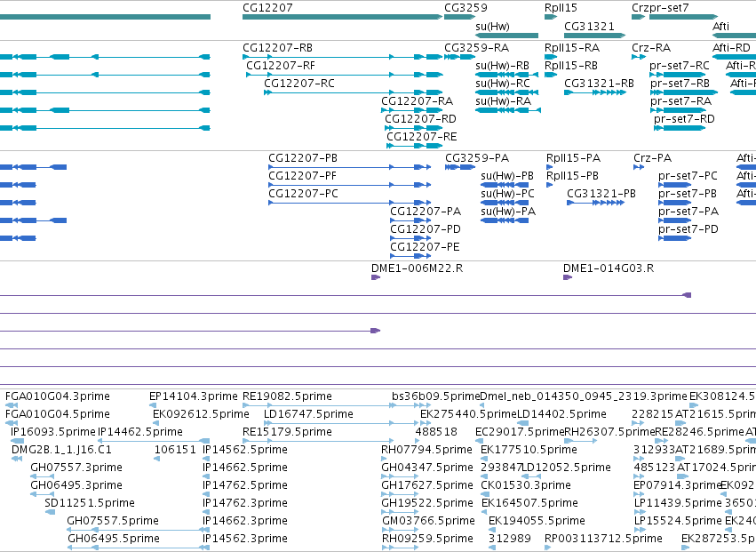The height and width of the screenshot is (552, 756).
Task: Click transcript label CG12207-RB
Action: [x=277, y=48]
